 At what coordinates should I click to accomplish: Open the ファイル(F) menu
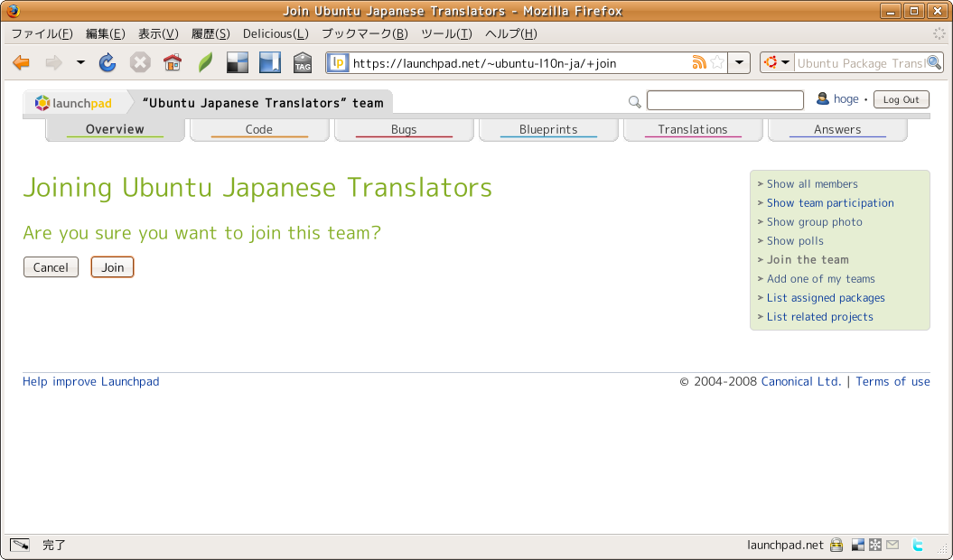coord(42,34)
